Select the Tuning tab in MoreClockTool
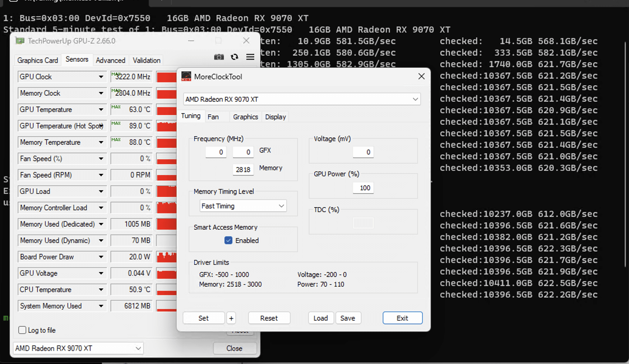 point(191,116)
